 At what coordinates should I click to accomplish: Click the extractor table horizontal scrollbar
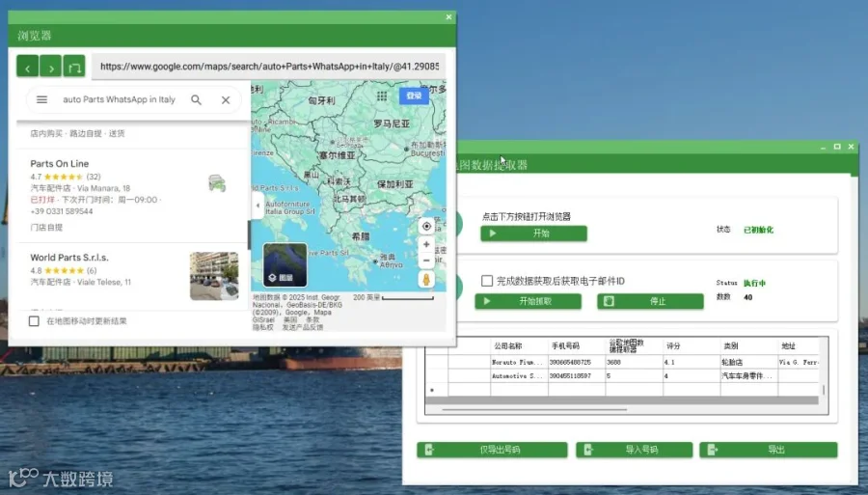click(534, 410)
